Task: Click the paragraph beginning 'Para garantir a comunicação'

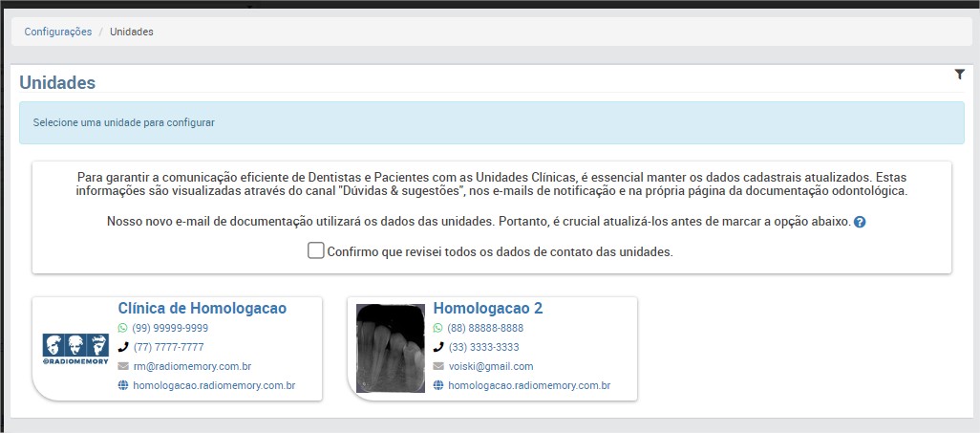Action: pyautogui.click(x=492, y=184)
